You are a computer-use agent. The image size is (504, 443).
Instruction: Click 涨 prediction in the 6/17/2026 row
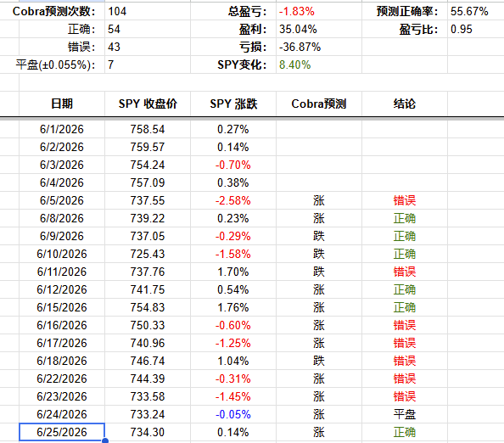(319, 343)
